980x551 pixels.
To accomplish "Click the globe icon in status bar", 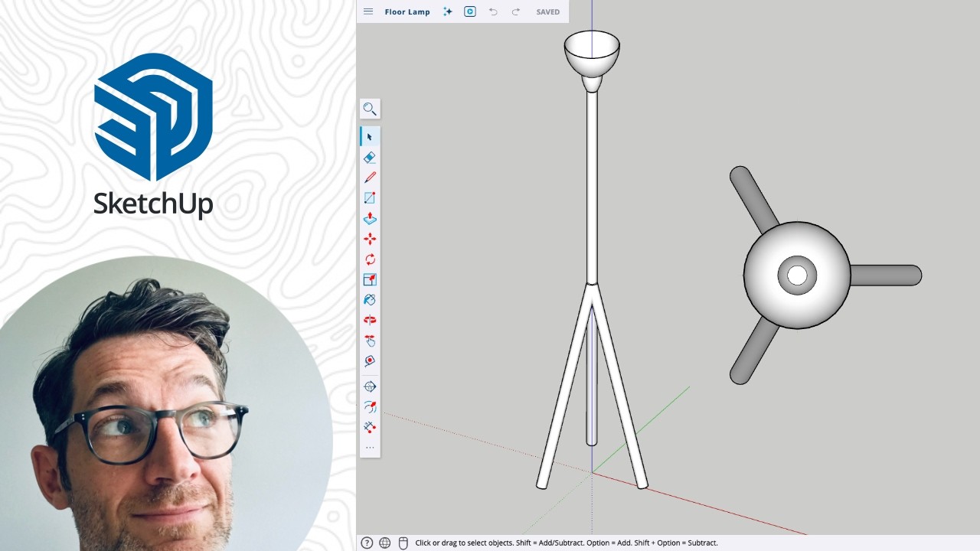I will [385, 543].
